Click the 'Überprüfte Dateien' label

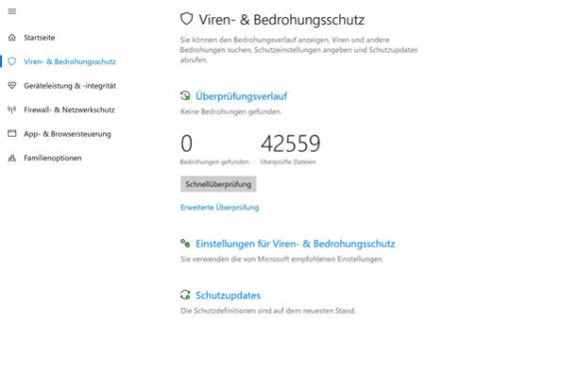coord(289,162)
